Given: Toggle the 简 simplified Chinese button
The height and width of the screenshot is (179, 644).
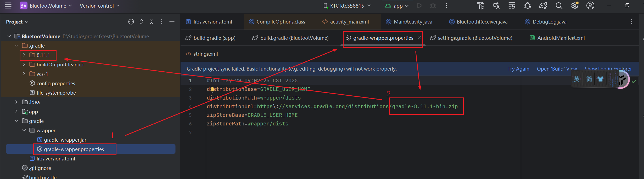Looking at the screenshot, I should click(x=589, y=79).
